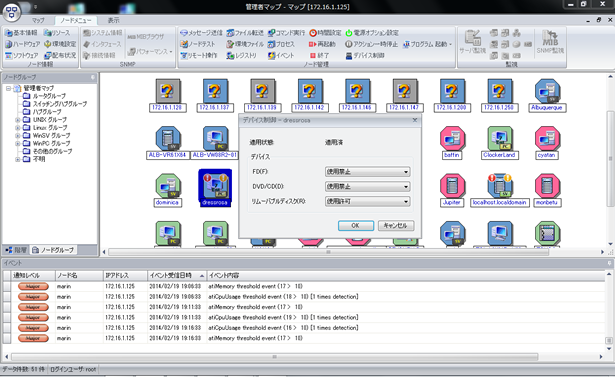The width and height of the screenshot is (615, 377).
Task: Click the ログインユーザ: root status entry
Action: [73, 369]
